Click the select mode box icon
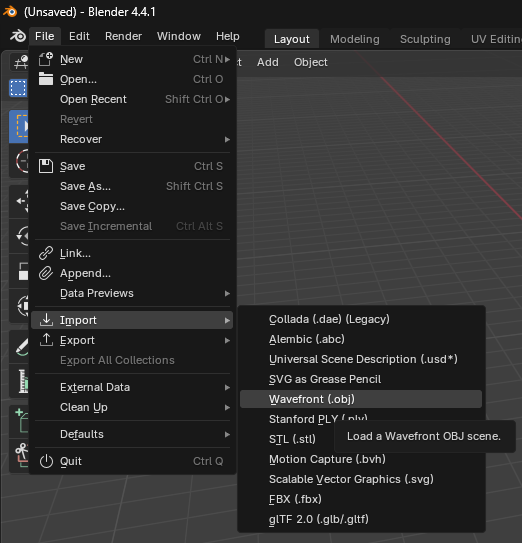The image size is (522, 543). 18,88
